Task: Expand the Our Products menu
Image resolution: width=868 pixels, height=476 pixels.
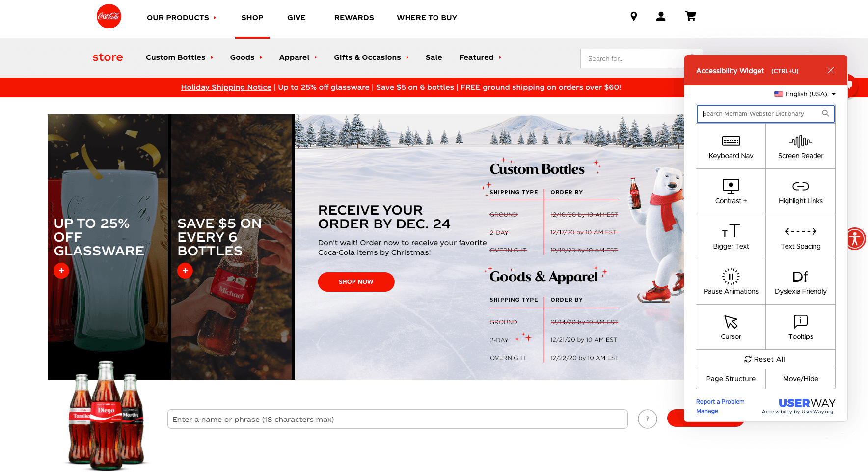Action: point(182,18)
